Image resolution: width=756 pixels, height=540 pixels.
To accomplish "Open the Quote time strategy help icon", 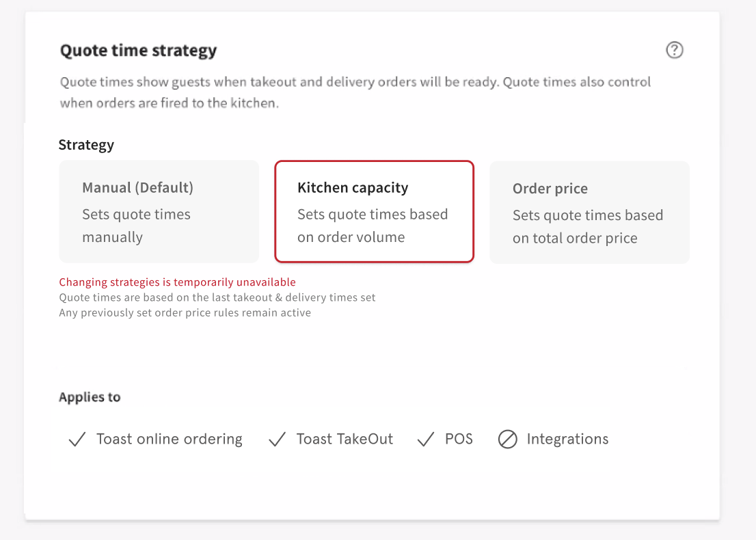I will tap(674, 50).
